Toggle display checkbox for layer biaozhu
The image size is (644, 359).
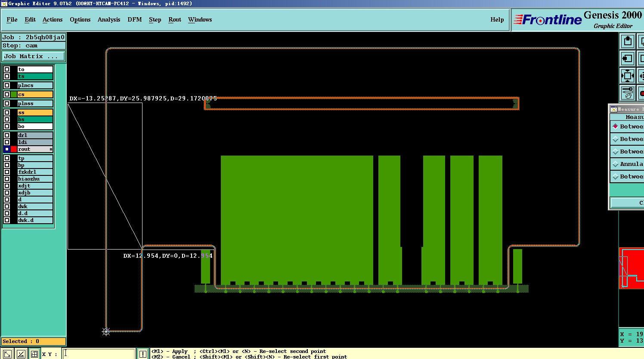click(x=7, y=179)
